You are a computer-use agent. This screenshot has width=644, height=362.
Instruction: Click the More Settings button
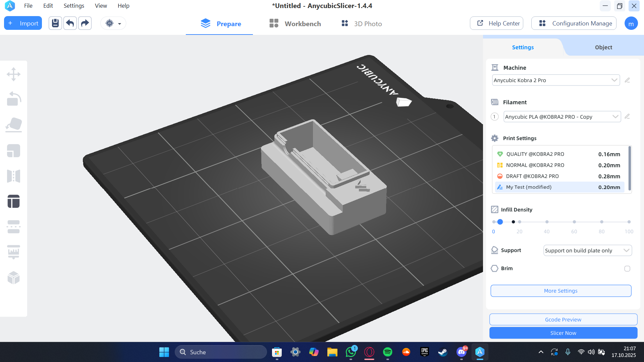pyautogui.click(x=561, y=291)
